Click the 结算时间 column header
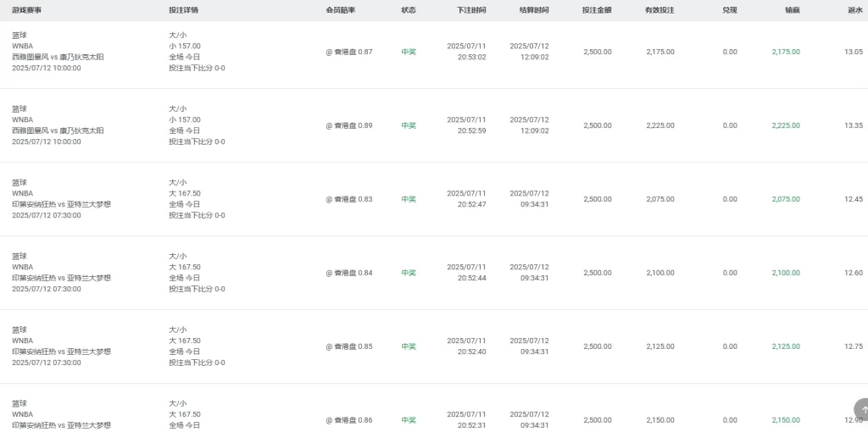The height and width of the screenshot is (432, 868). pos(534,10)
